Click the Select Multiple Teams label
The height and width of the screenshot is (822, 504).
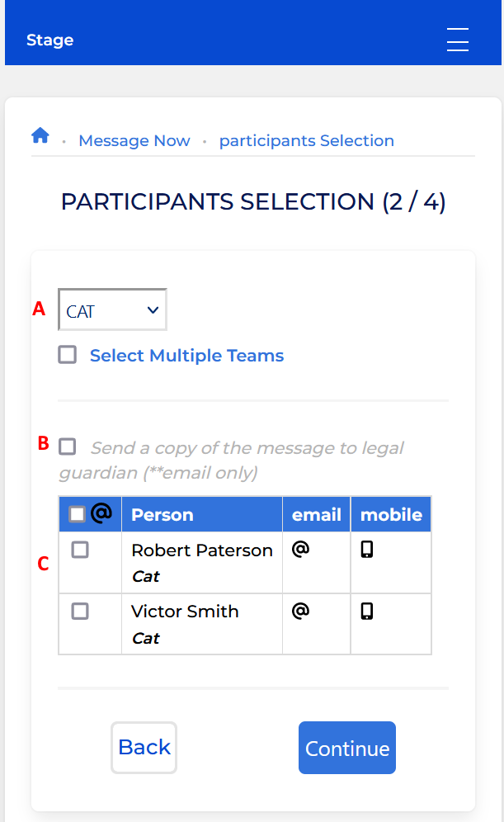pos(186,356)
